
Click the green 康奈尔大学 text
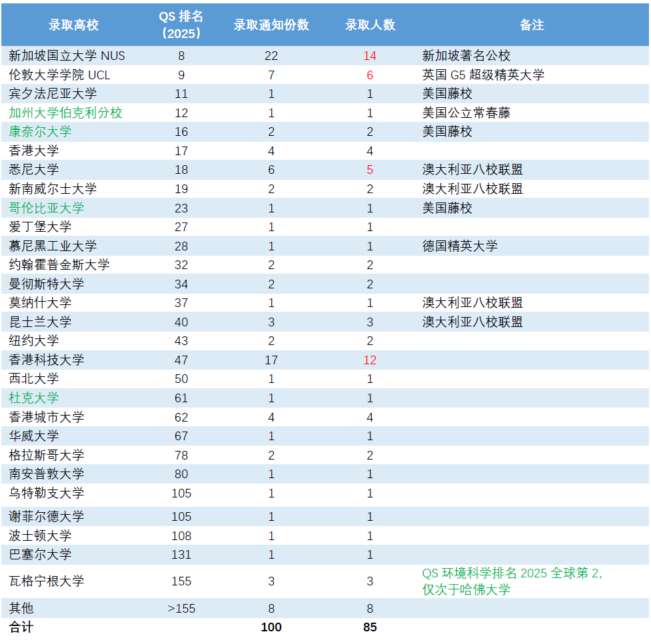pos(41,132)
